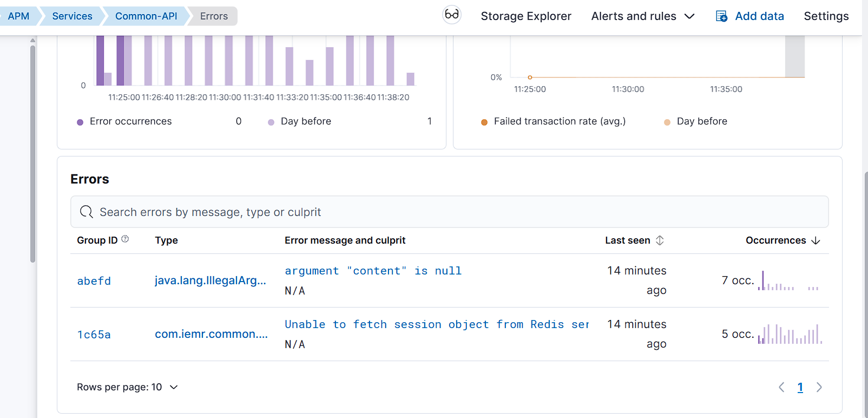Toggle Day before legend in error chart
The width and height of the screenshot is (868, 418).
306,121
